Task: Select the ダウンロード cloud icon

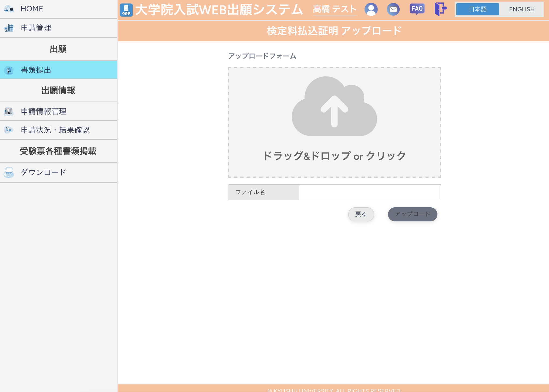Action: point(9,173)
